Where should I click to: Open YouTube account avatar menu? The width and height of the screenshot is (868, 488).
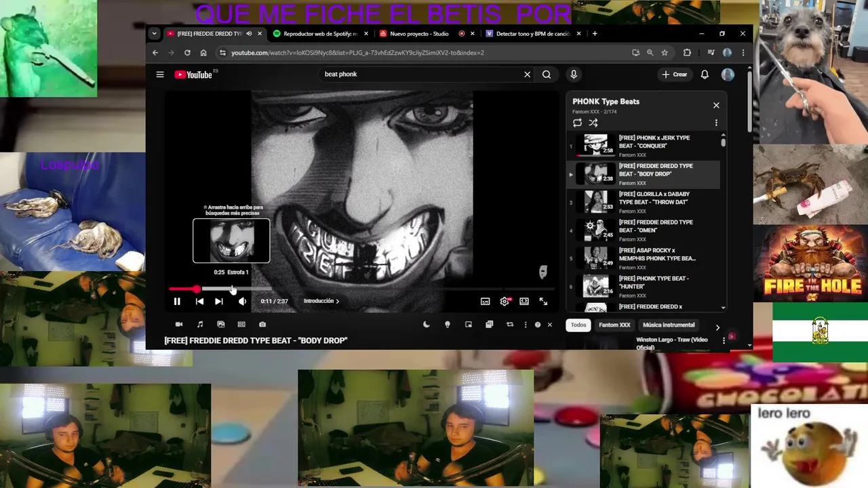[x=728, y=75]
